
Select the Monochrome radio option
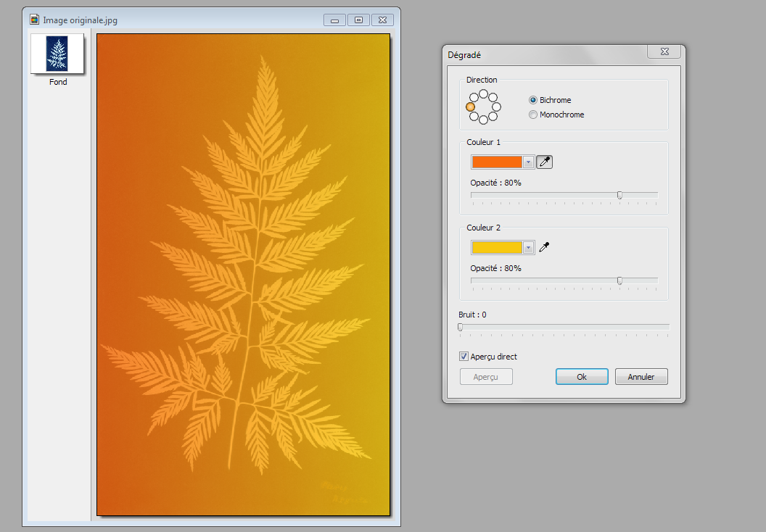tap(533, 115)
